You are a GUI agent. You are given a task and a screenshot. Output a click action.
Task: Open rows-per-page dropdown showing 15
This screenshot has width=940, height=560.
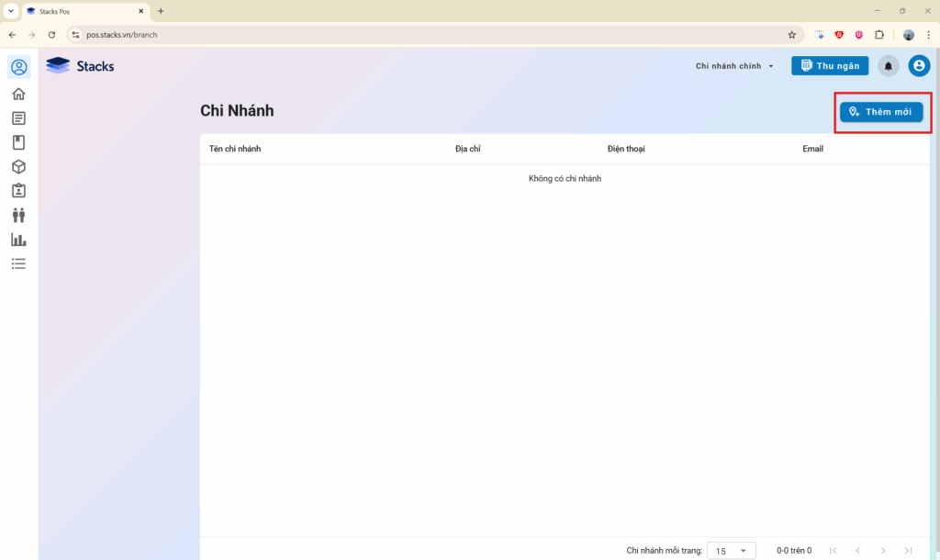pos(731,551)
